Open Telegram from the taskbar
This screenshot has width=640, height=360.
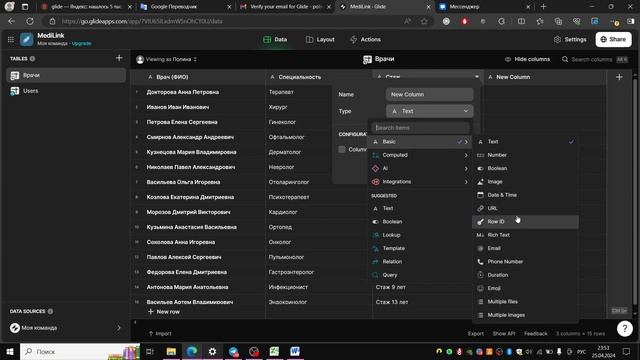pos(233,351)
